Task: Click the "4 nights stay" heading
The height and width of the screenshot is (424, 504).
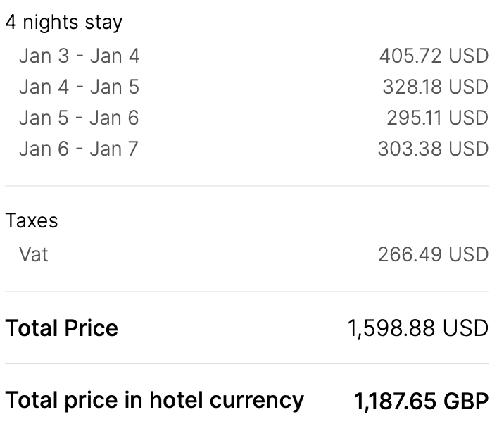Action: (64, 23)
